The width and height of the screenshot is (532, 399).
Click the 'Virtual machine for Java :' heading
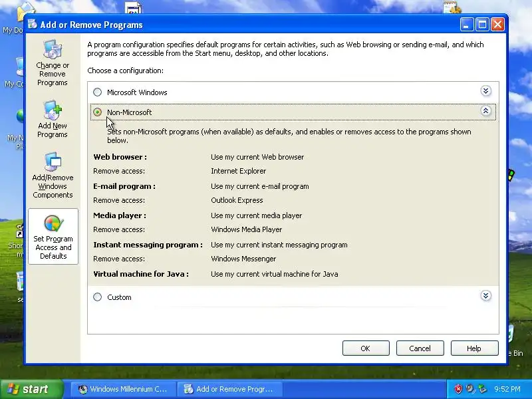click(x=141, y=274)
